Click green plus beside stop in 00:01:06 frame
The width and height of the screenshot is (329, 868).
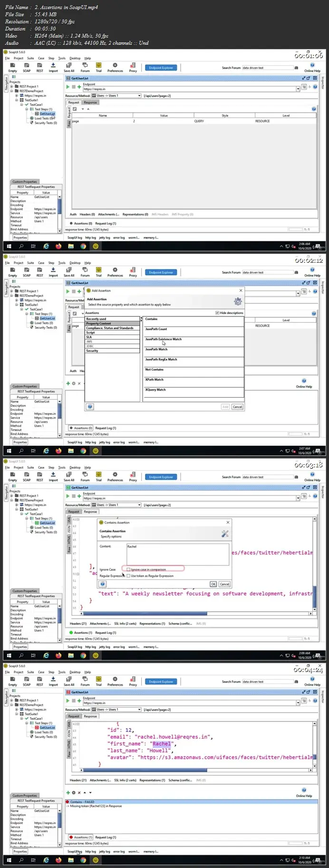click(x=79, y=87)
